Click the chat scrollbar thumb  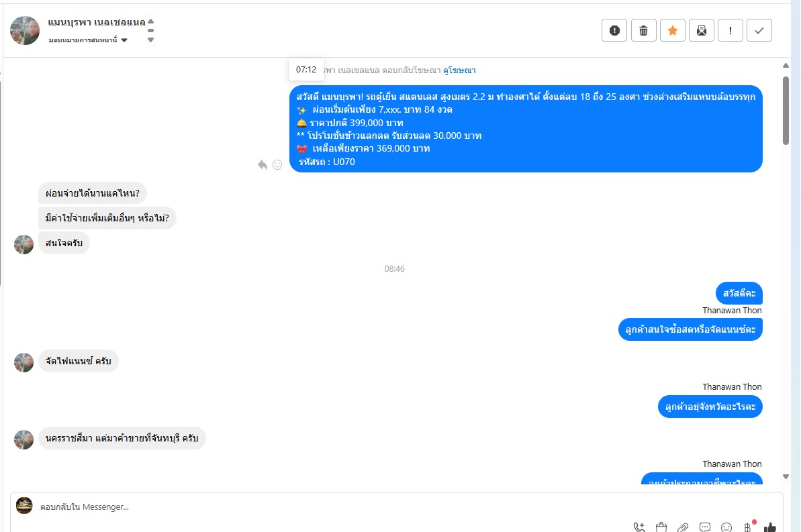coord(786,110)
